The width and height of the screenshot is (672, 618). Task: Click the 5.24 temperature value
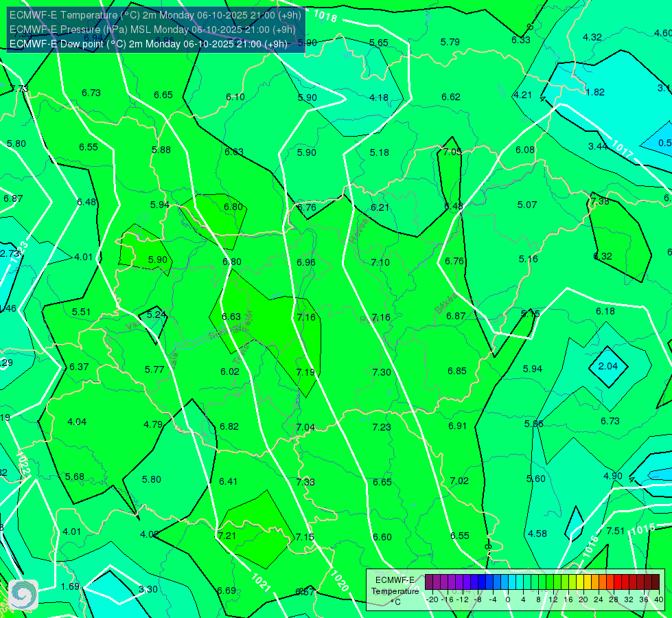pyautogui.click(x=157, y=314)
